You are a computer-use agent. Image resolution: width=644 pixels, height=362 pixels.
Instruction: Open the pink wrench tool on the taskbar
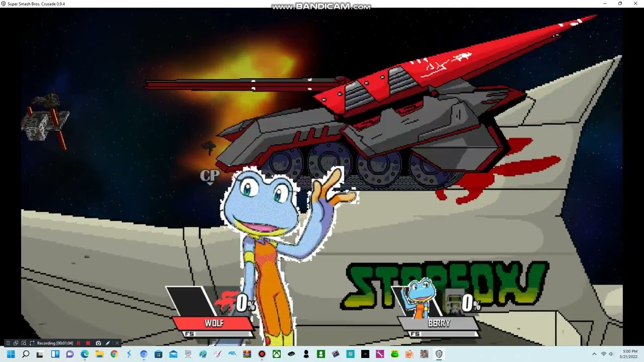[380, 354]
